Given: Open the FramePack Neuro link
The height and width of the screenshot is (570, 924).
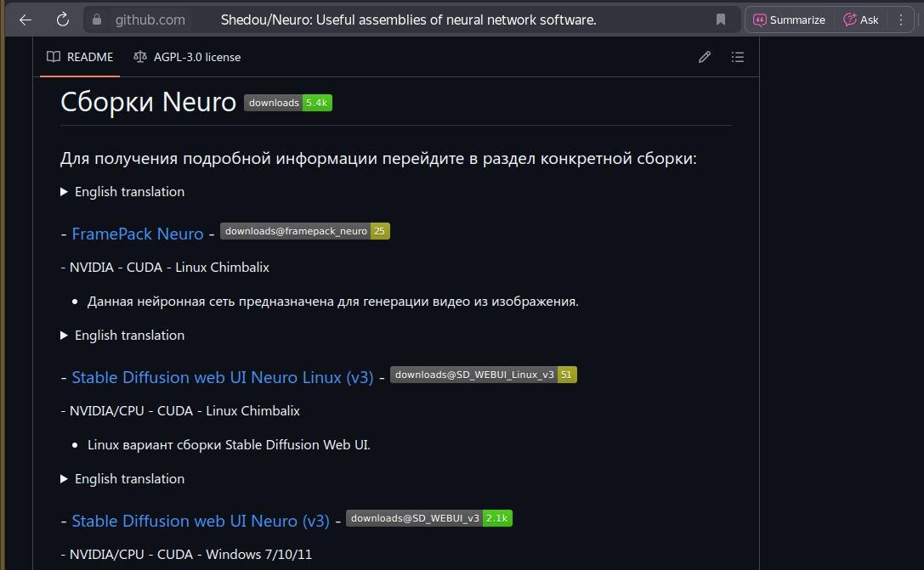Looking at the screenshot, I should [x=138, y=234].
